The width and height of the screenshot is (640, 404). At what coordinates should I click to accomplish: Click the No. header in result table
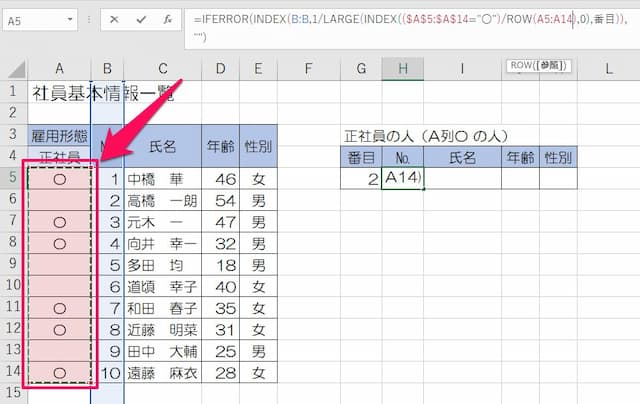coord(403,158)
